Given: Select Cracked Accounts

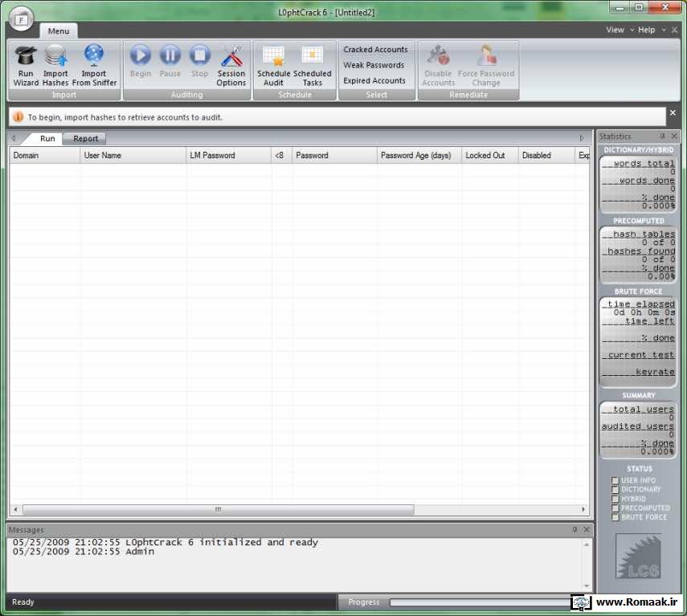Looking at the screenshot, I should [x=375, y=50].
